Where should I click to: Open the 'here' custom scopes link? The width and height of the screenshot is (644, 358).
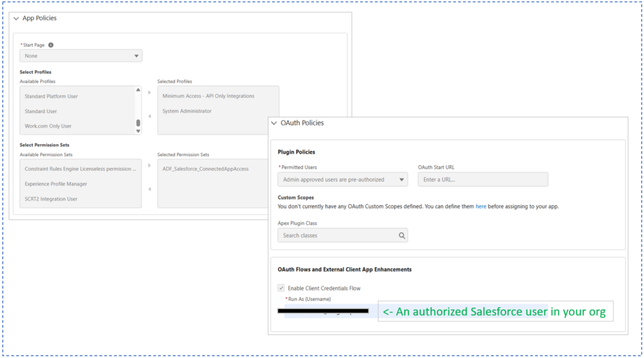[x=480, y=206]
